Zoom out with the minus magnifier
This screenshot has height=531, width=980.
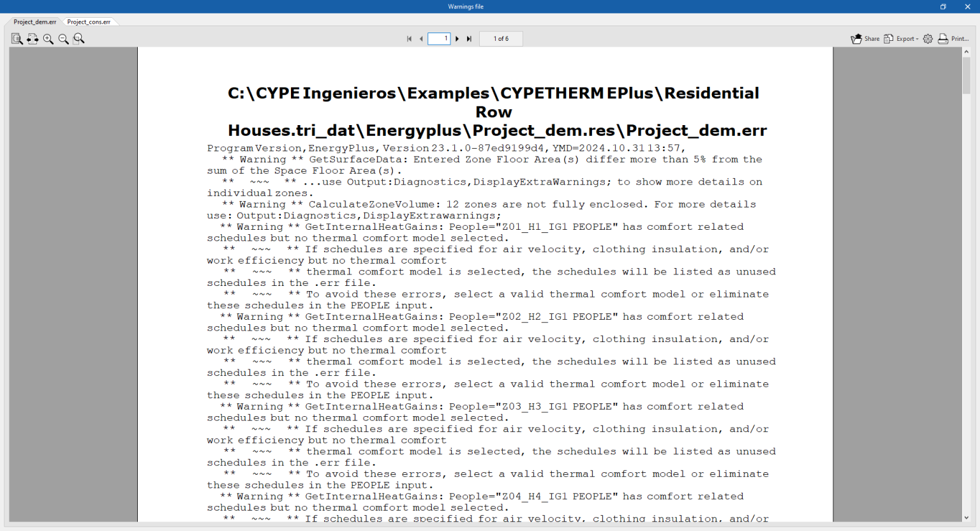(64, 39)
